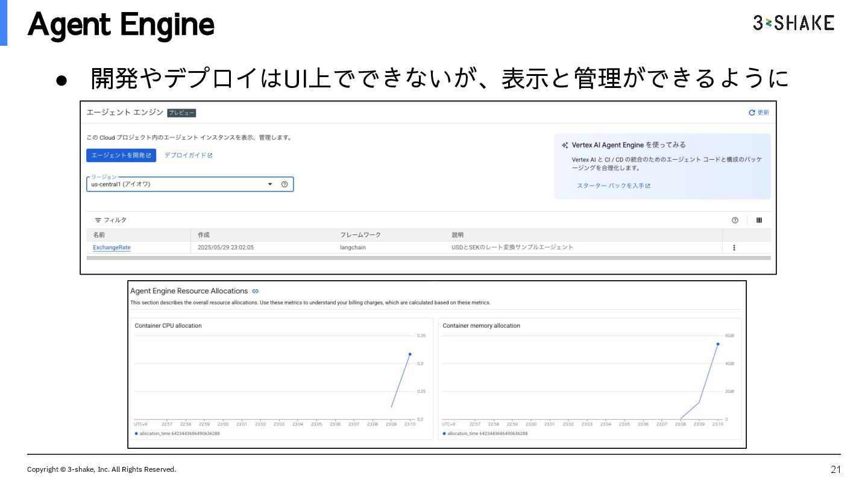The image size is (868, 488).
Task: Click the latest data point on memory chart
Action: point(718,344)
